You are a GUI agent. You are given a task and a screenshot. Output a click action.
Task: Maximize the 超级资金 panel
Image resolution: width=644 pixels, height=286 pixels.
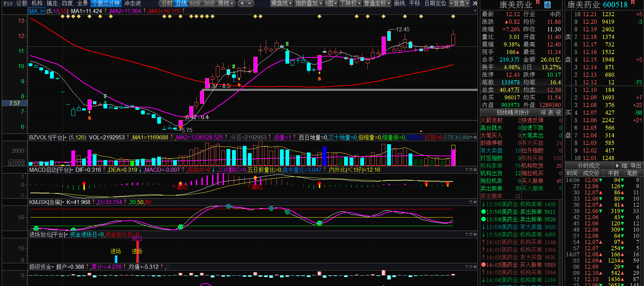click(471, 267)
